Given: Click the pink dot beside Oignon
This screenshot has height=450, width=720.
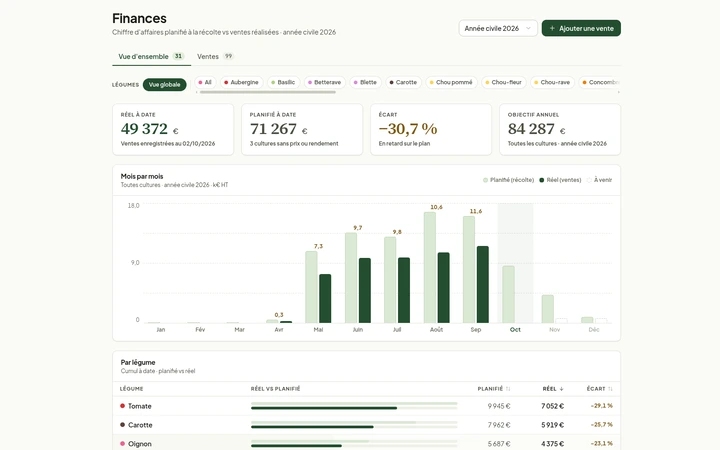Looking at the screenshot, I should point(123,444).
